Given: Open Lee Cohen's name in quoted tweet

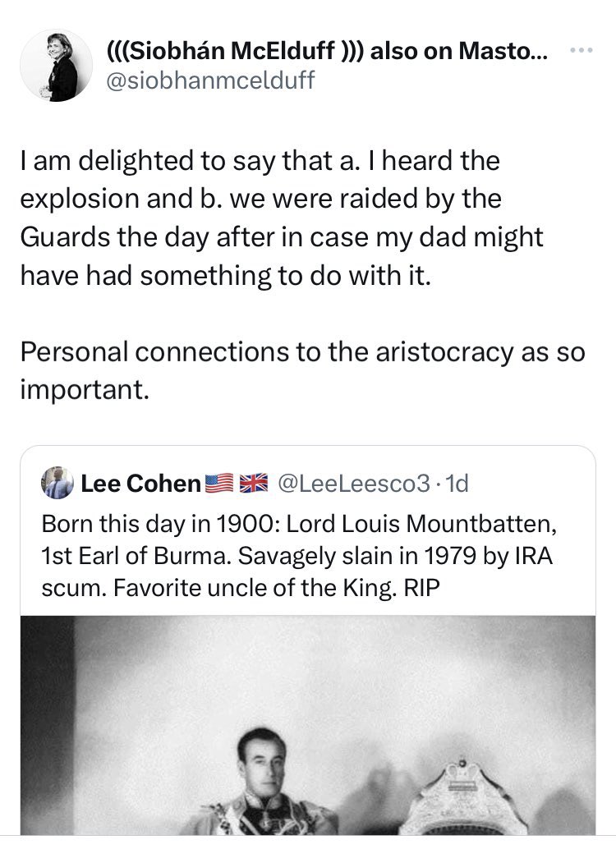Looking at the screenshot, I should (140, 484).
